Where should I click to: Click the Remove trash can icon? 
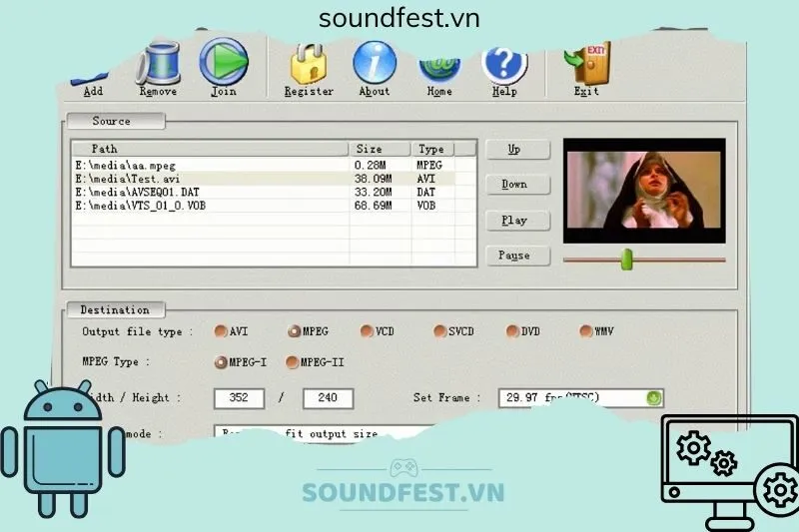tap(159, 63)
